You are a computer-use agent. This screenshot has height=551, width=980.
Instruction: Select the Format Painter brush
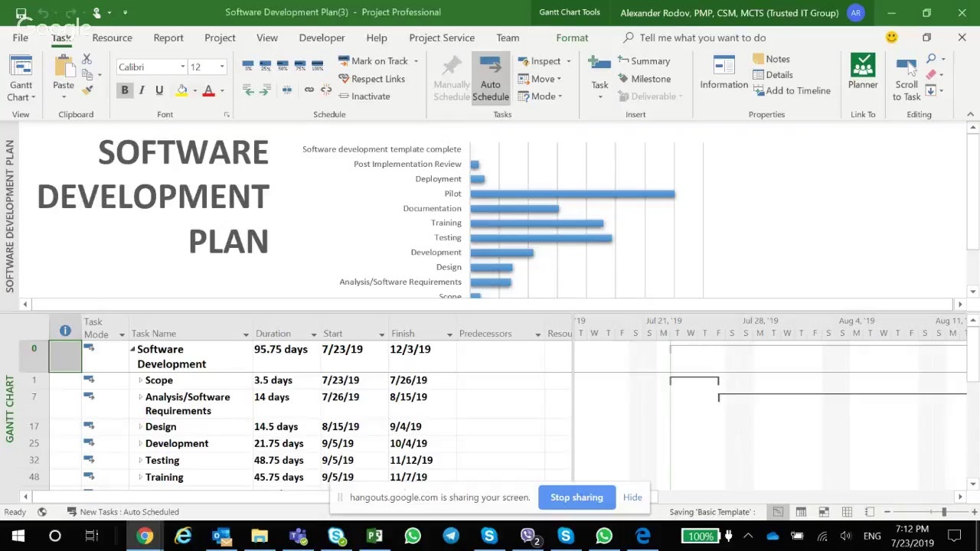87,90
